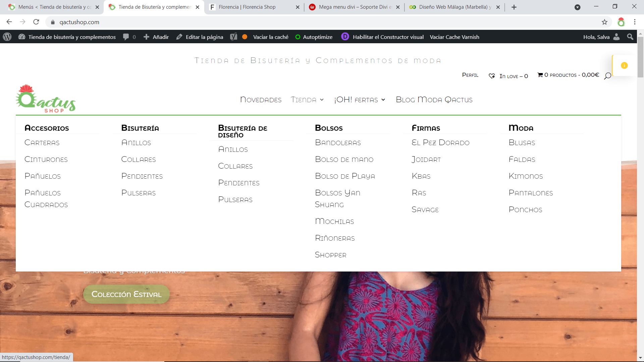Open the site search magnifier icon

607,76
